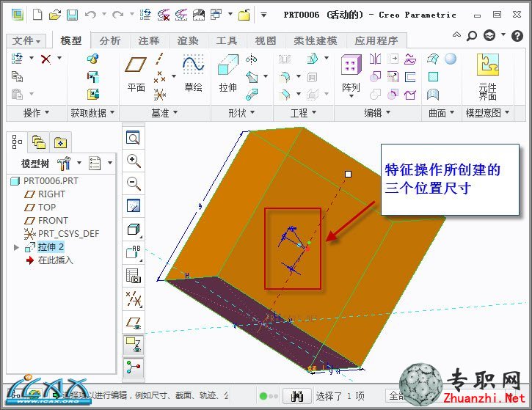Open the saved orientations icon
532x410 pixels.
point(134,252)
